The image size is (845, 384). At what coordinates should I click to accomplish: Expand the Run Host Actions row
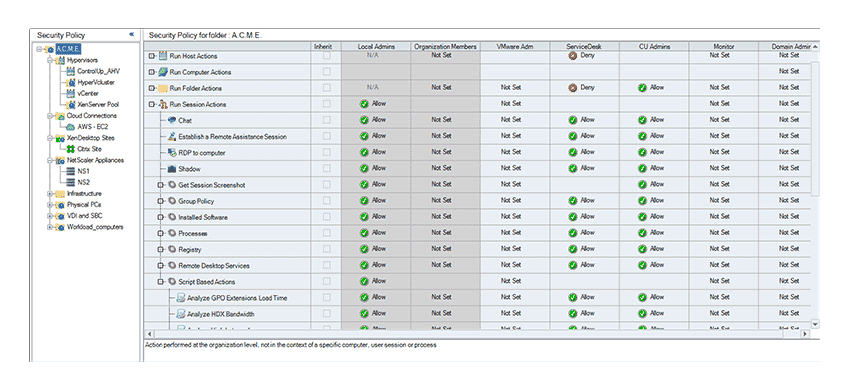pyautogui.click(x=151, y=55)
